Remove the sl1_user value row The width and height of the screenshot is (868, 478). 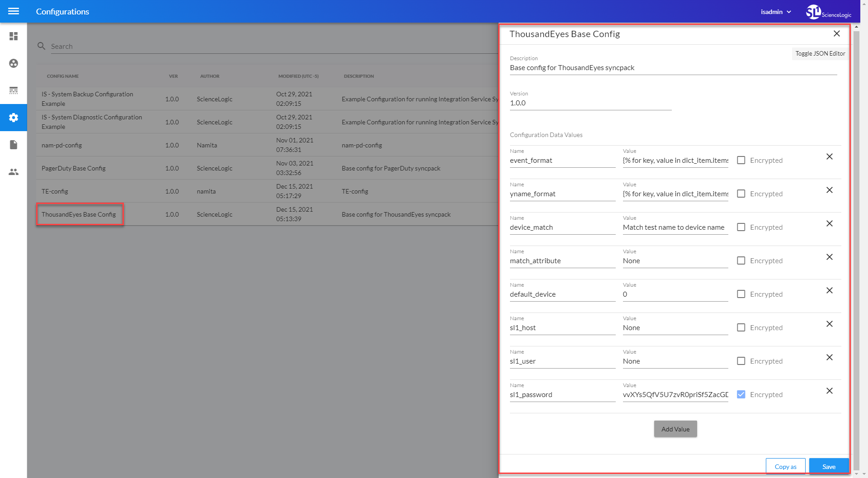point(830,357)
